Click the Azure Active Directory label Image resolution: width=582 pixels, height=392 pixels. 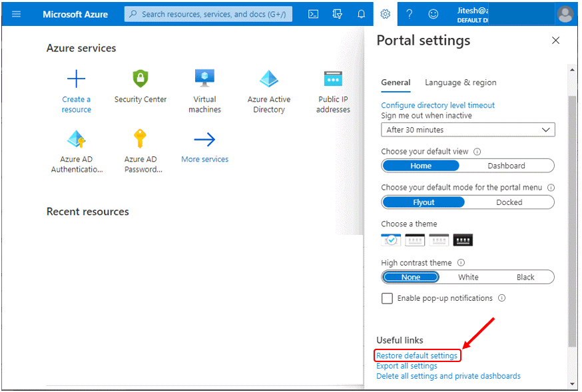tap(269, 104)
